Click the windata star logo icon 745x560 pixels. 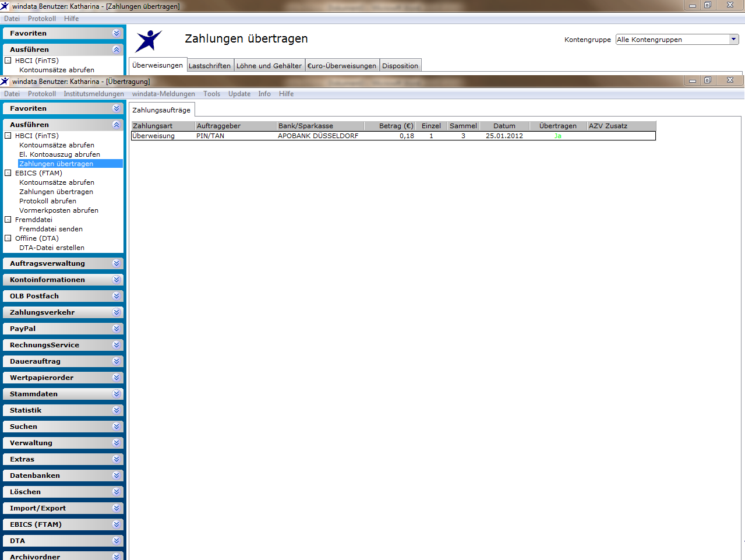pyautogui.click(x=149, y=41)
